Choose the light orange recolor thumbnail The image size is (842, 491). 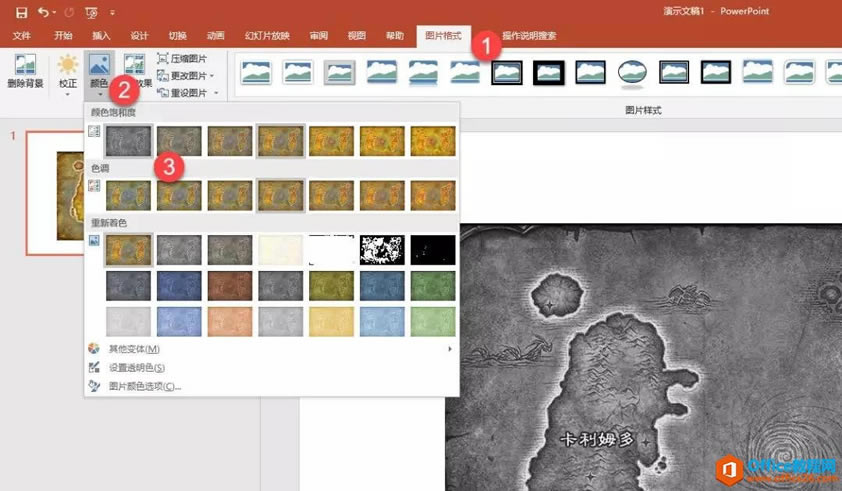pos(230,321)
